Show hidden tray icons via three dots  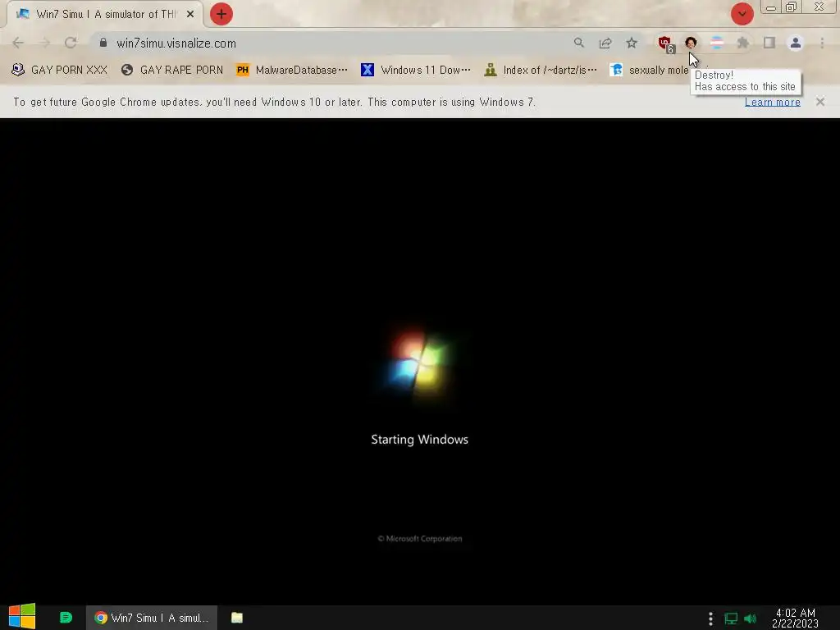[710, 619]
